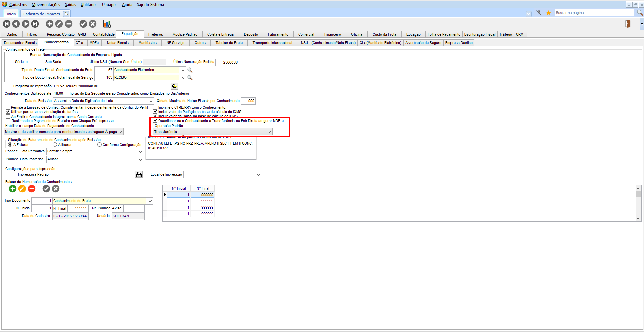Image resolution: width=644 pixels, height=332 pixels.
Task: Open the toolbar overflow arrow beside door icon
Action: click(641, 24)
